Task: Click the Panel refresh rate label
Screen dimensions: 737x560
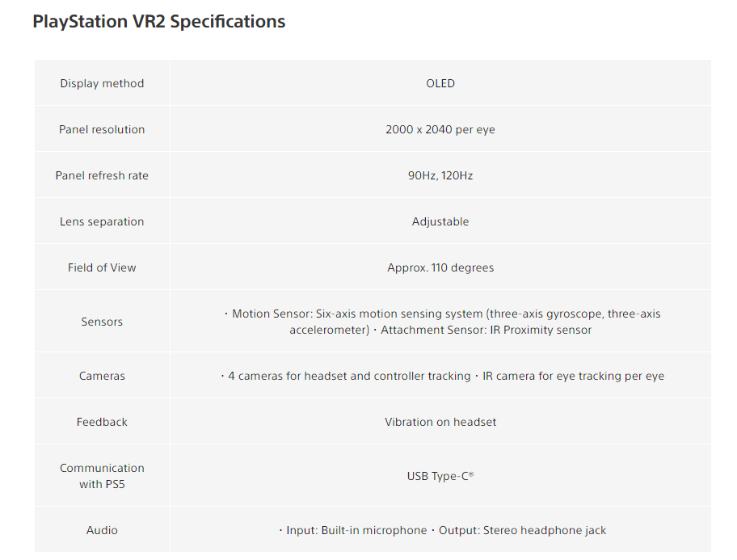Action: pos(102,175)
